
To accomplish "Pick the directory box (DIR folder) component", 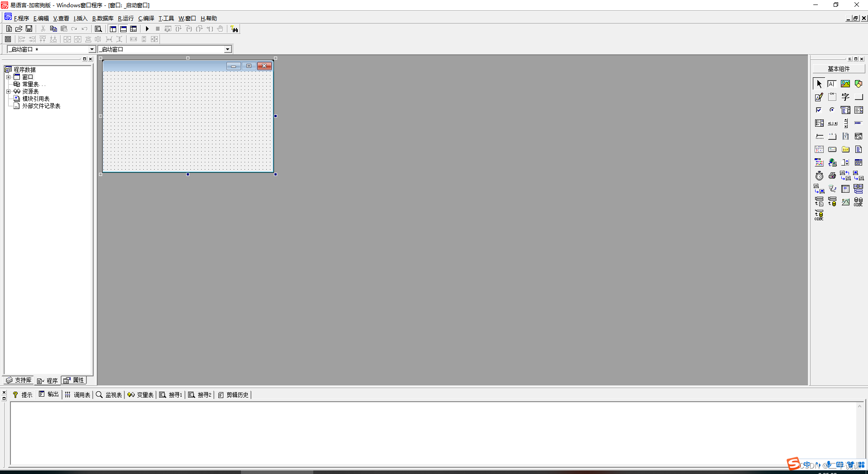I will pos(845,149).
